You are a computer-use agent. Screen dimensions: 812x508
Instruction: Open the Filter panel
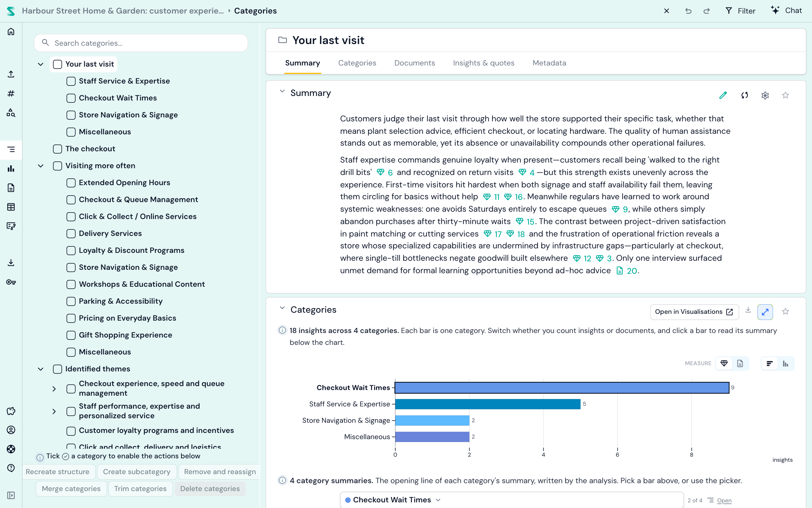click(x=740, y=11)
